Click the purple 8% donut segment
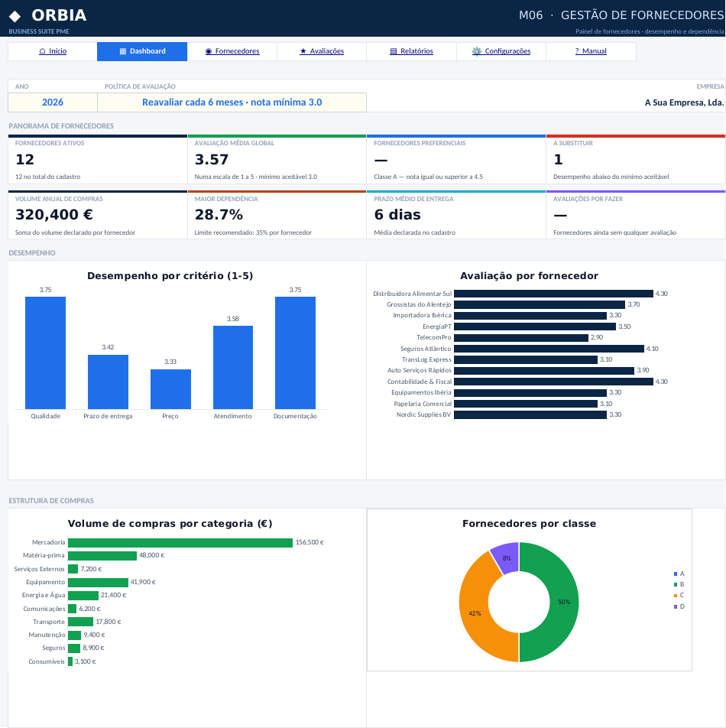 click(507, 558)
